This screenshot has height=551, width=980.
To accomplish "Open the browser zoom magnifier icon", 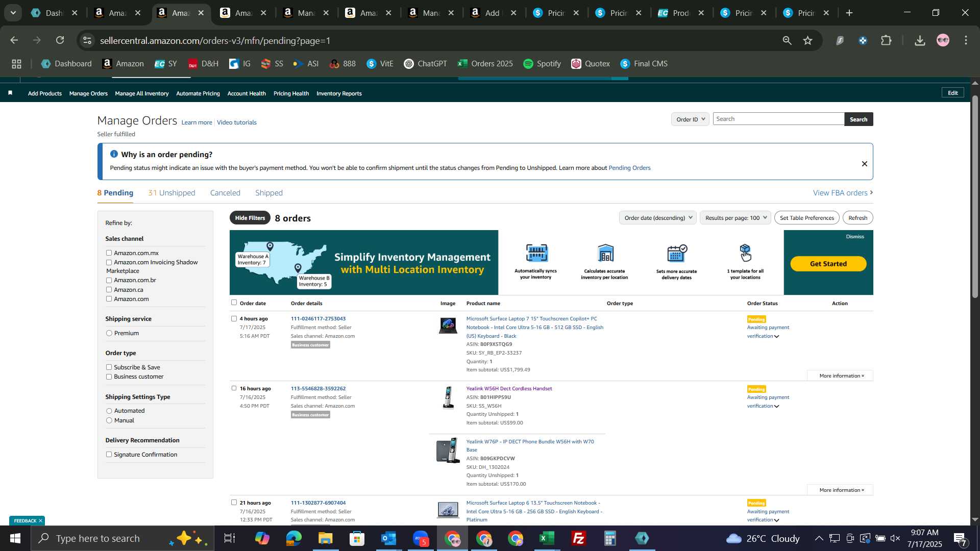I will click(787, 40).
